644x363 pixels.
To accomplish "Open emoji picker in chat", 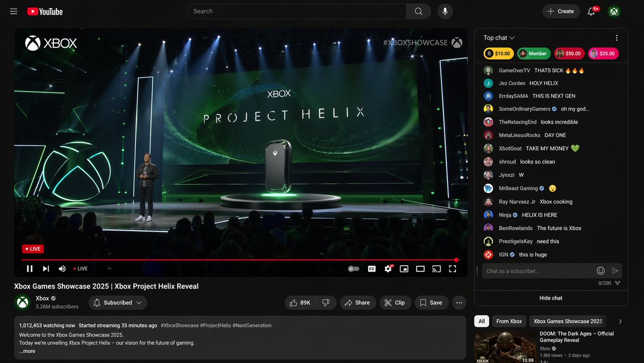I will (600, 271).
